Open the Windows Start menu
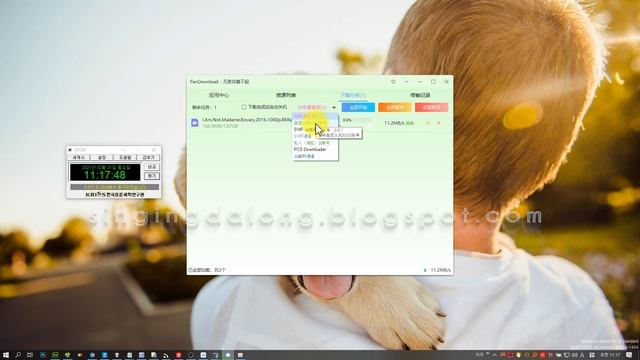 [x=6, y=355]
